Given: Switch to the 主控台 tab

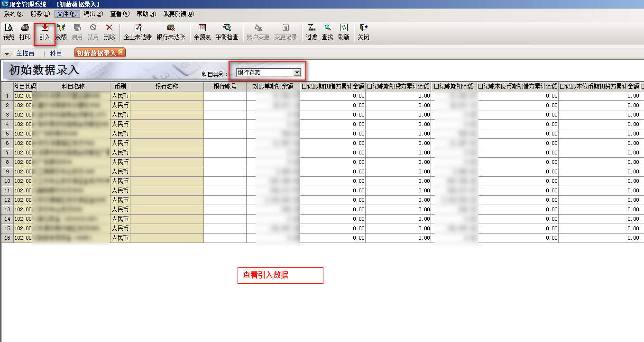Looking at the screenshot, I should click(25, 53).
